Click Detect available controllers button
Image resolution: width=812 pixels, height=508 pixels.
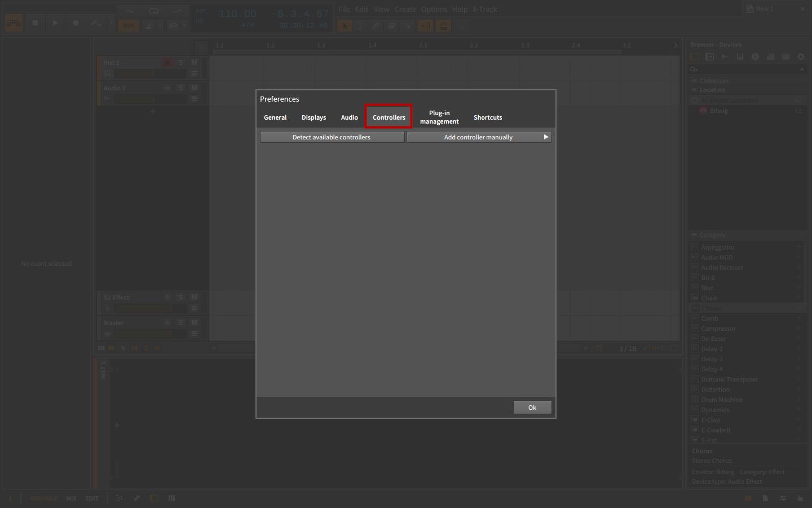(x=332, y=137)
